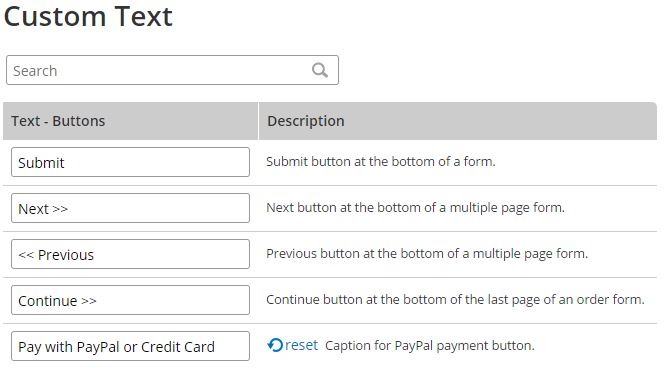Click the Continue button order form description
The height and width of the screenshot is (368, 667).
[x=455, y=300]
